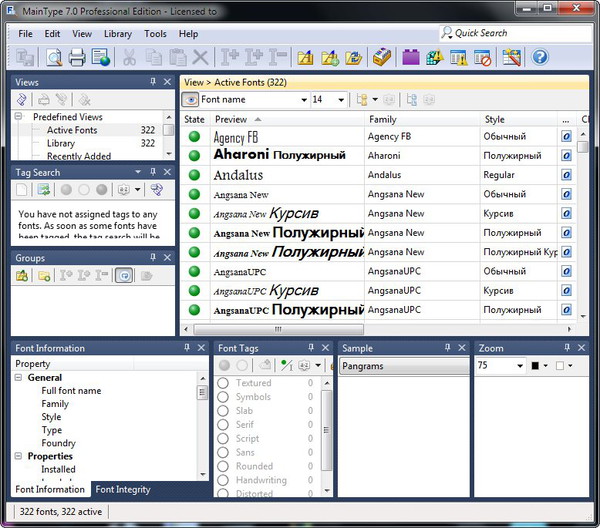600x528 pixels.
Task: Click the purple box icon in the toolbar
Action: pyautogui.click(x=410, y=58)
